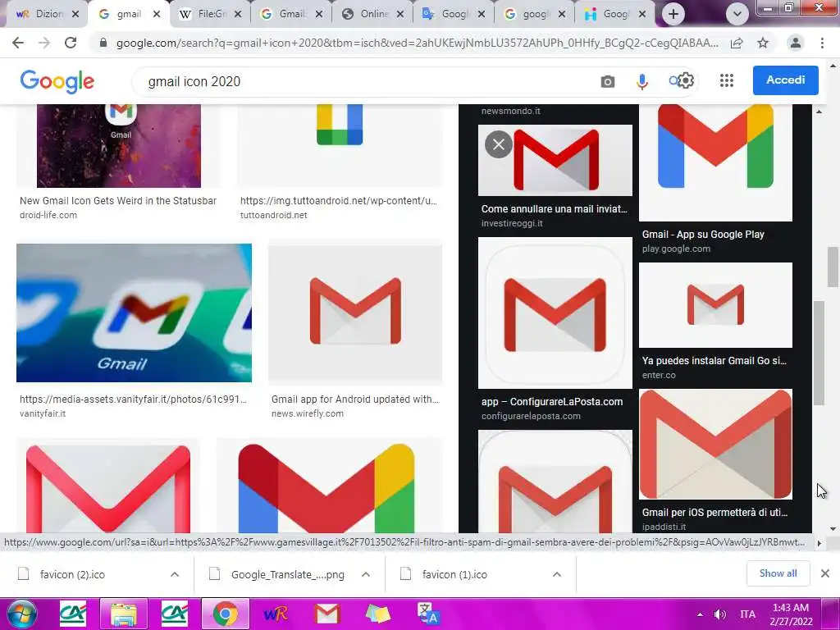Open the Chrome profile avatar
The height and width of the screenshot is (630, 840).
tap(796, 43)
